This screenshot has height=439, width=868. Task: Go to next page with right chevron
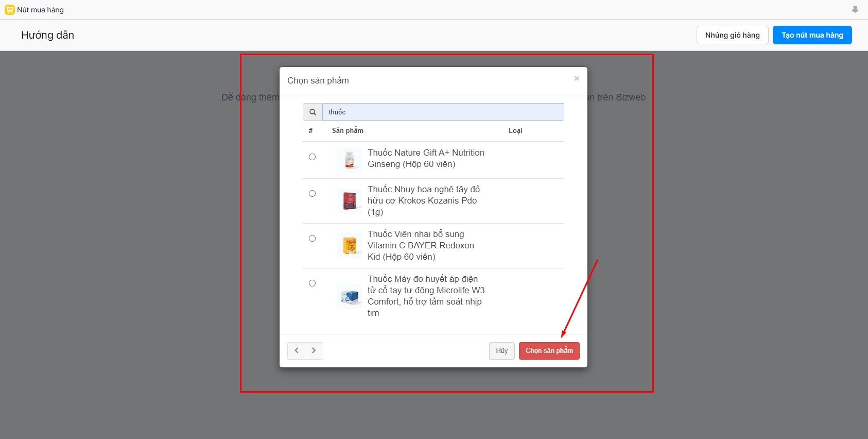click(x=314, y=350)
